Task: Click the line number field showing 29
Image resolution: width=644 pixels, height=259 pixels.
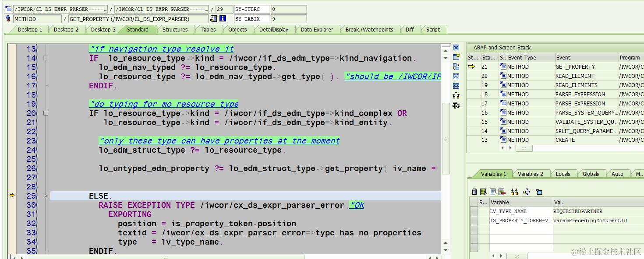Action: tap(224, 9)
